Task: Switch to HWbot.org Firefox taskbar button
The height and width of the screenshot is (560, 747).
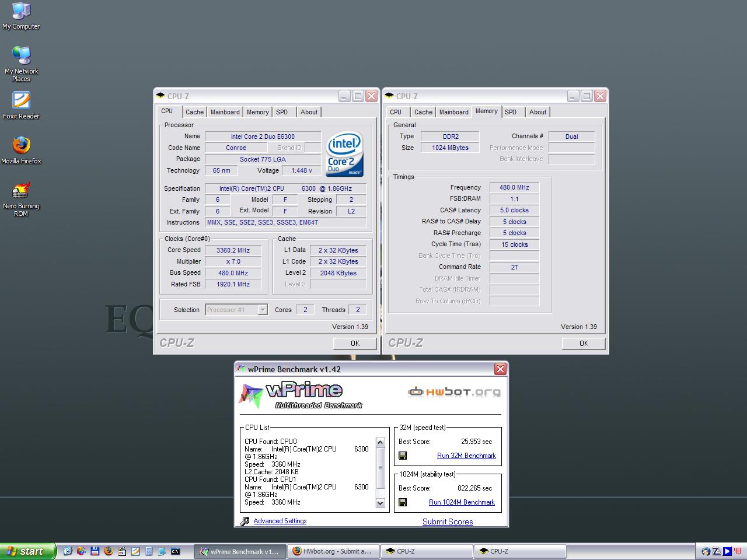Action: coord(333,551)
